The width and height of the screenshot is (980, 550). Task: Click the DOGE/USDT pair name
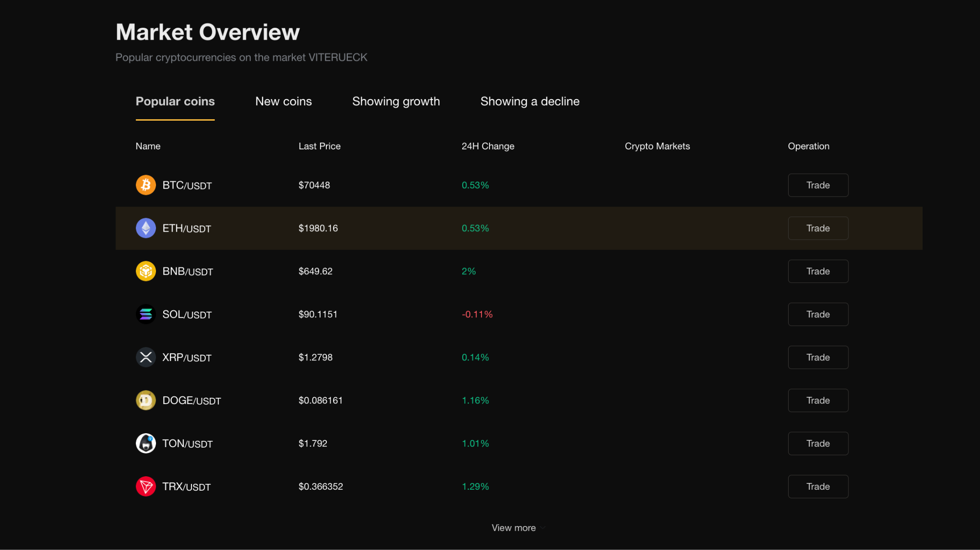click(192, 401)
